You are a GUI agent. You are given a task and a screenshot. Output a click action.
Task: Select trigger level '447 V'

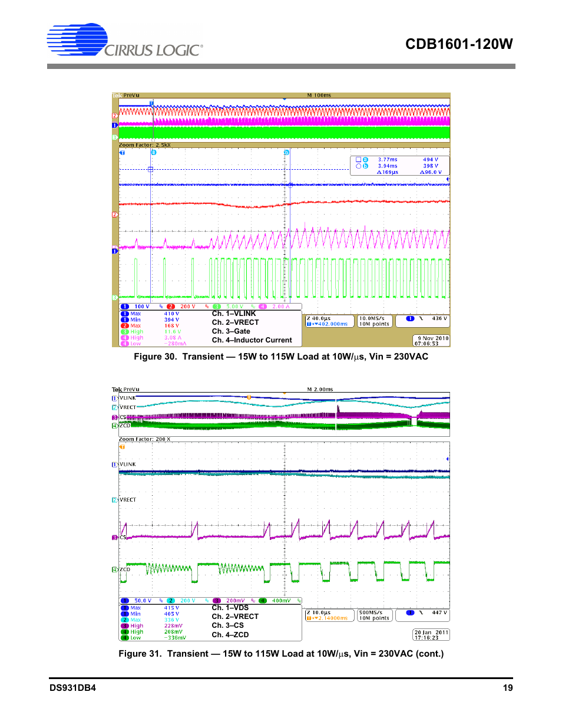pos(439,612)
